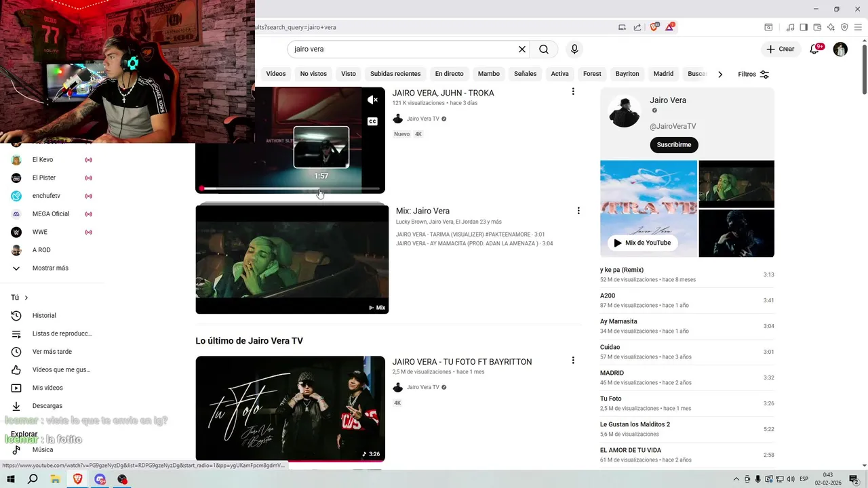The height and width of the screenshot is (488, 868).
Task: Open the WWE subscription channel
Action: [40, 232]
